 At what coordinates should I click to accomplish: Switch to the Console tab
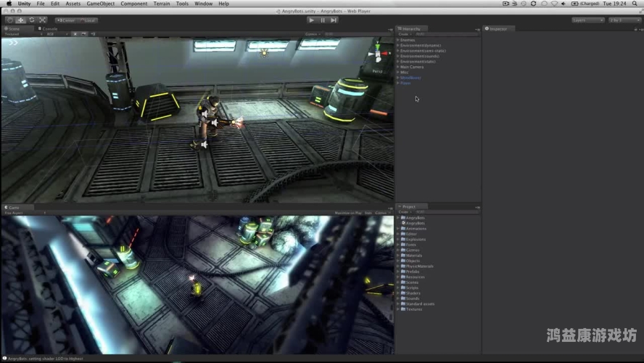49,29
